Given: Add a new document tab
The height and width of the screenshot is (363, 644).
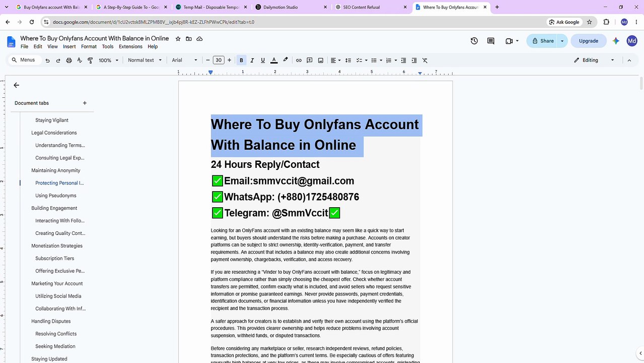Looking at the screenshot, I should 85,103.
